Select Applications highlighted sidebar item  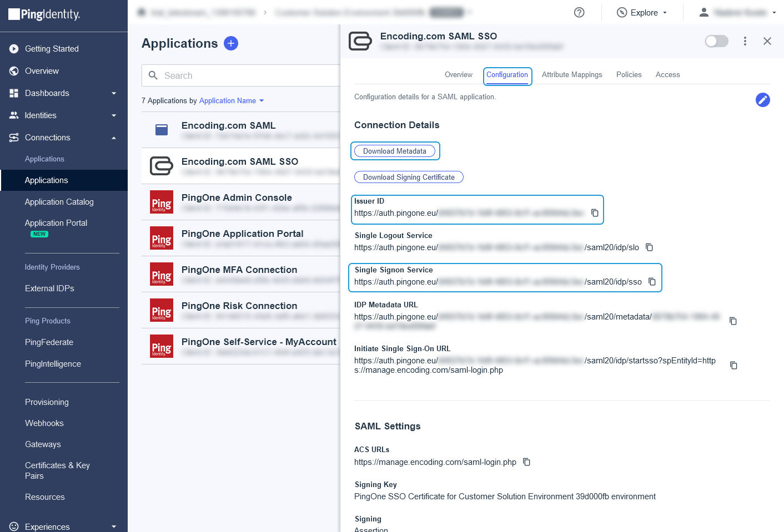pyautogui.click(x=64, y=180)
